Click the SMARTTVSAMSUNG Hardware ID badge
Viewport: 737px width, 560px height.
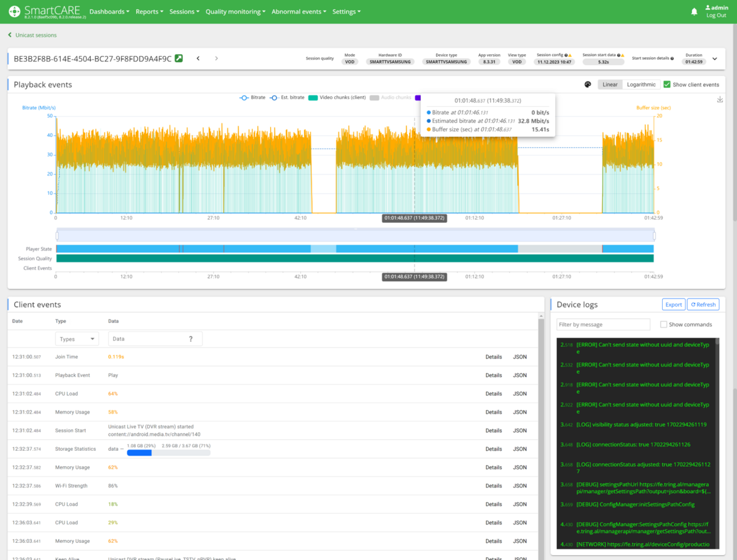390,62
